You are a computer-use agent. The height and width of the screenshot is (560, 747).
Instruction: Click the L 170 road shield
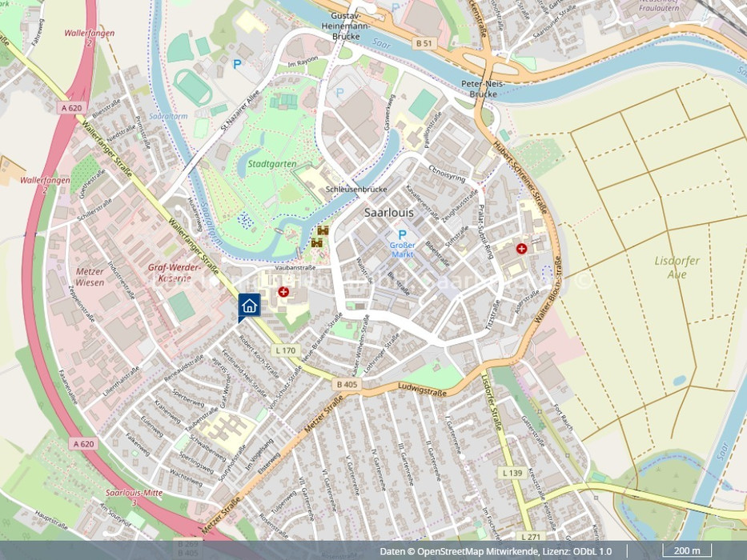click(x=283, y=350)
